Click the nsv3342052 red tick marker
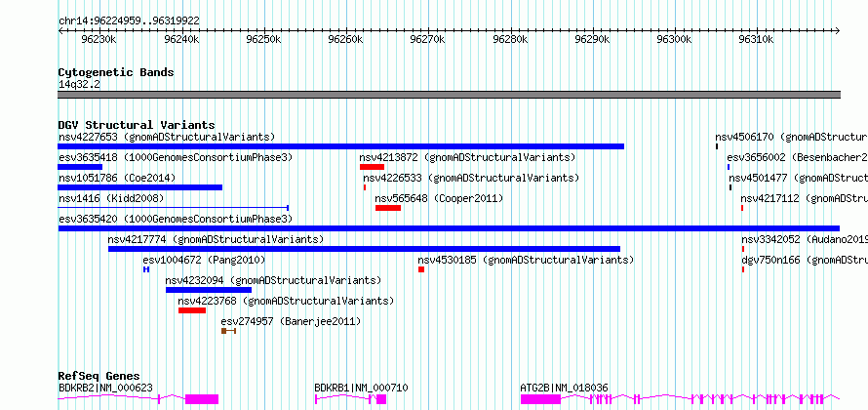 [743, 249]
